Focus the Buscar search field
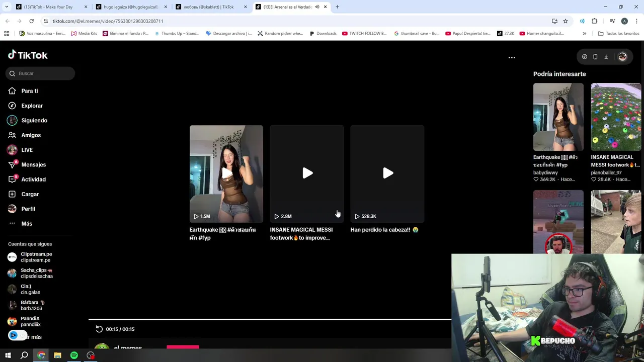 point(40,73)
